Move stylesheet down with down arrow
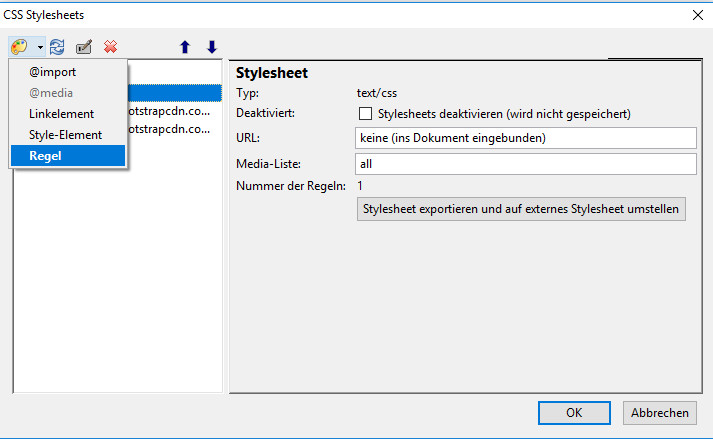The image size is (713, 439). tap(211, 46)
